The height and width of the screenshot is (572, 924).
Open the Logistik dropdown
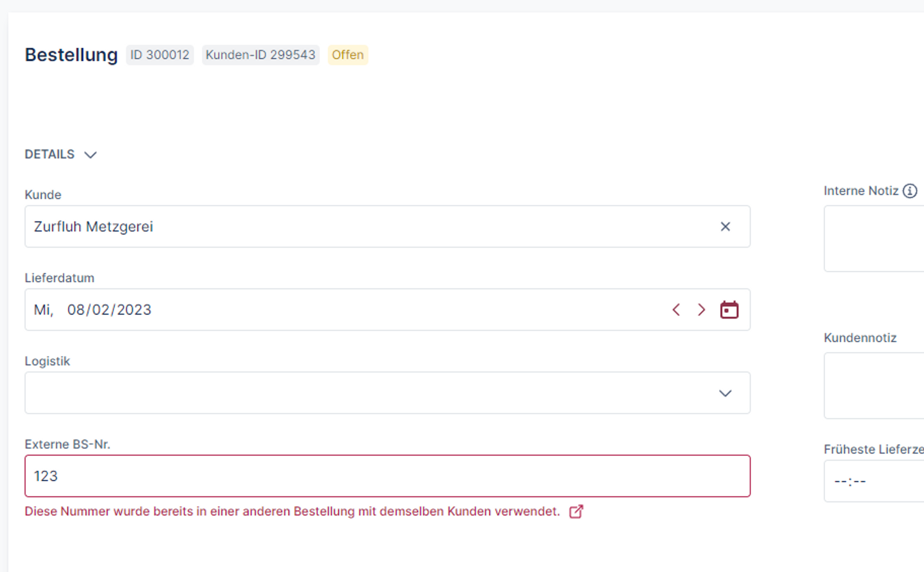pos(370,393)
